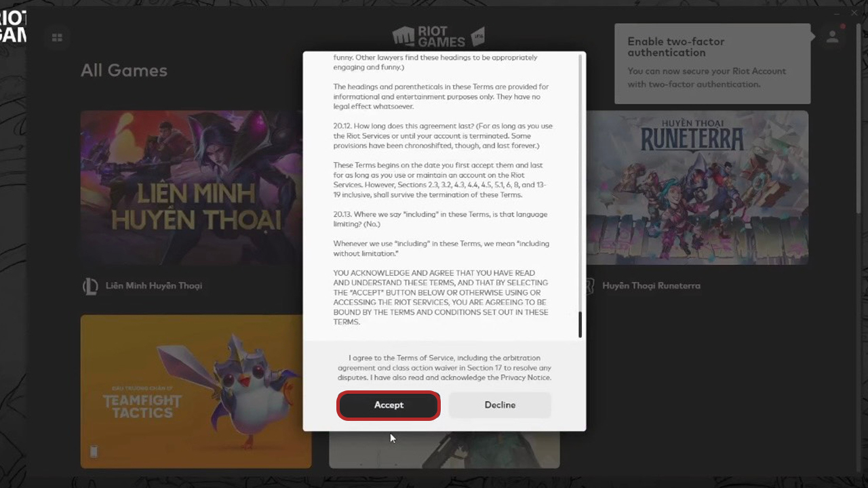Minimize the Riot Client window
Screen dimensions: 868x488
coord(837,13)
